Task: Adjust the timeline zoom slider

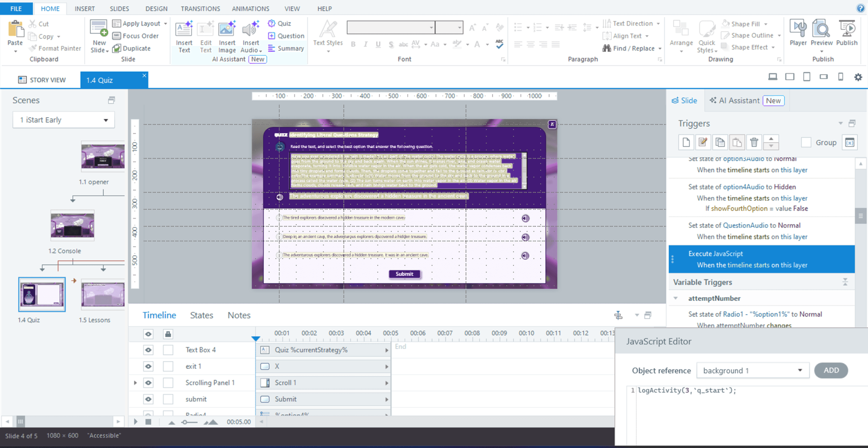Action: point(185,422)
